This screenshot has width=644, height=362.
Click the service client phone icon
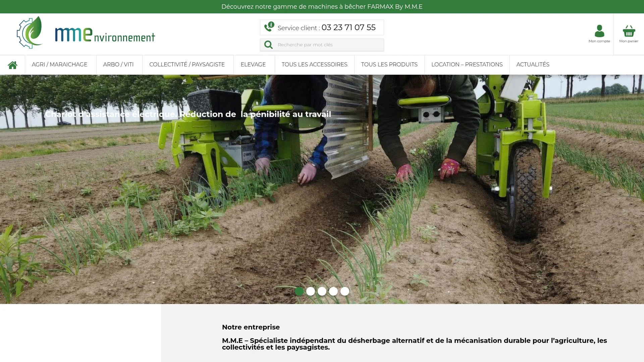point(269,27)
